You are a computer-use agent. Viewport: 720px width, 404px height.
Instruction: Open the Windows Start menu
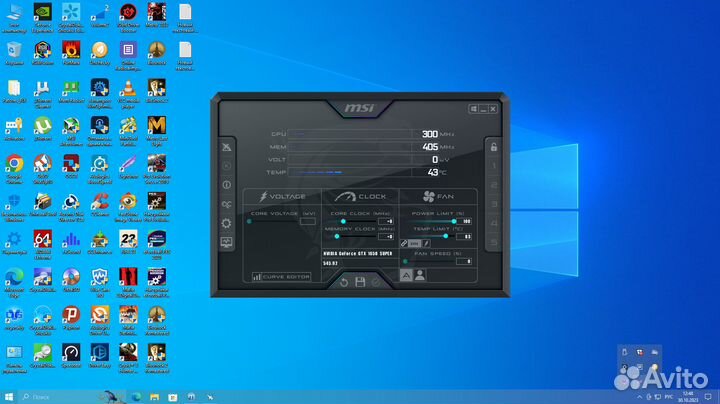pos(9,396)
